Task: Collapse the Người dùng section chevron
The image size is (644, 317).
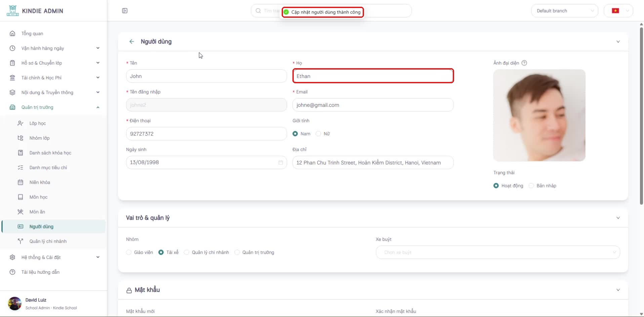Action: coord(618,42)
